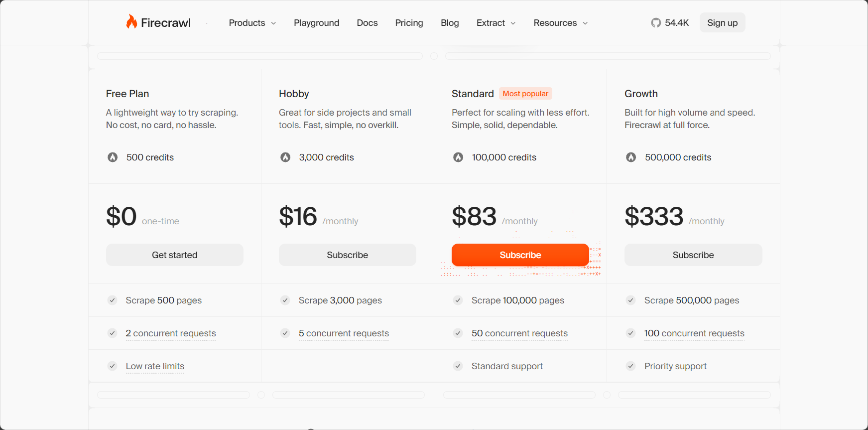Click the 'Growth' plan heading

[x=641, y=94]
